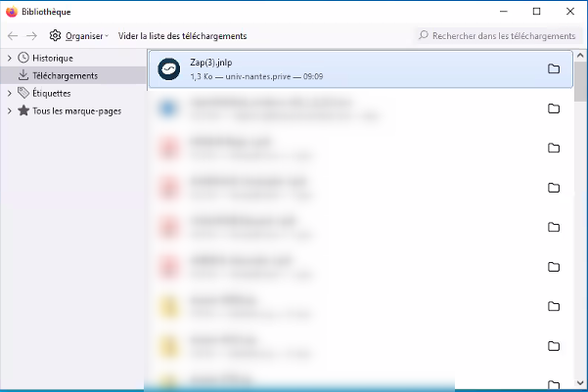Click folder icon on the third download row
Viewport: 588px width, 392px height.
554,148
